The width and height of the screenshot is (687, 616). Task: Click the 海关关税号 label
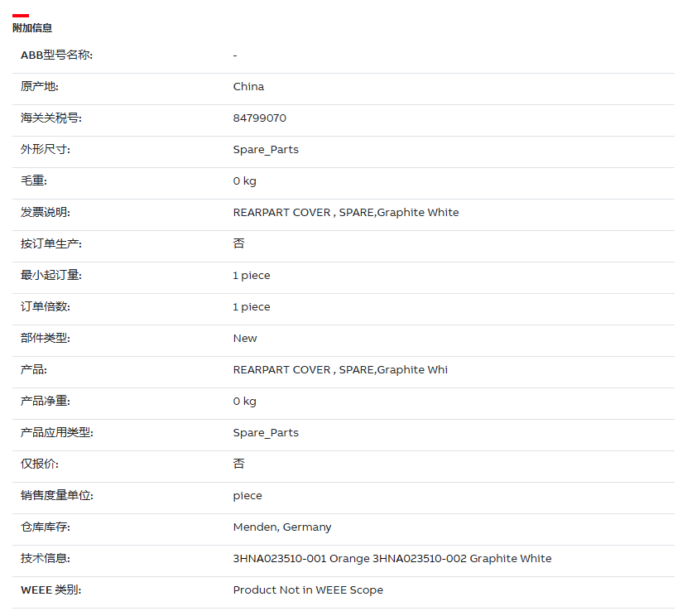(x=50, y=118)
